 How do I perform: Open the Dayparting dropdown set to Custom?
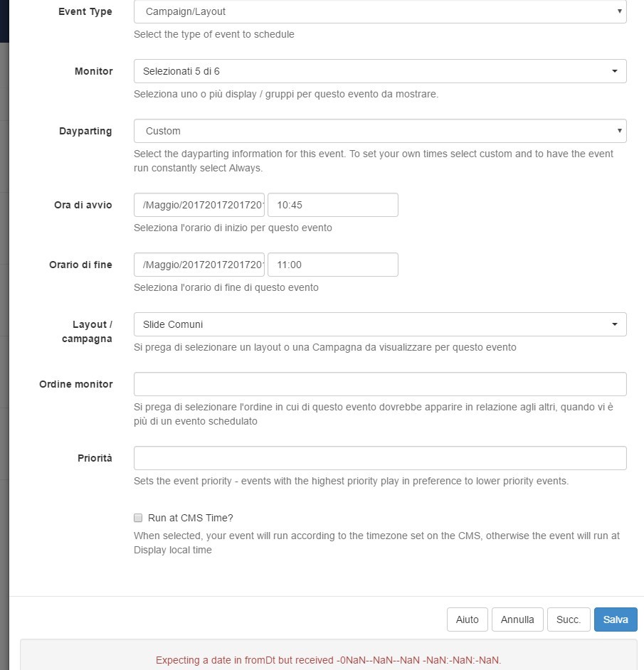coord(380,131)
